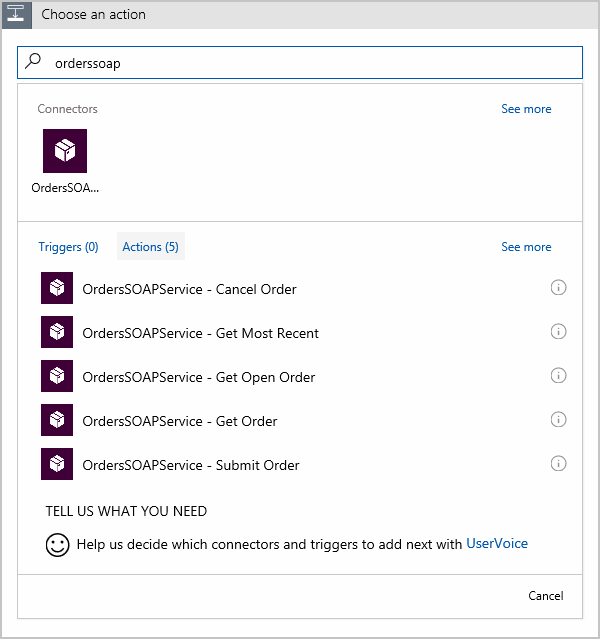Show info for Cancel Order action
The width and height of the screenshot is (600, 639).
pyautogui.click(x=558, y=288)
